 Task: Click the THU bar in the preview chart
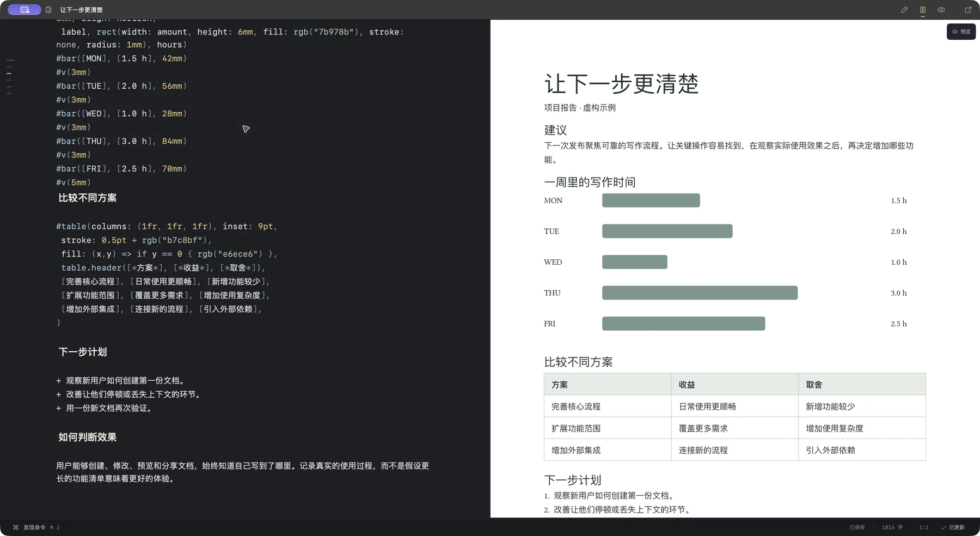tap(700, 293)
